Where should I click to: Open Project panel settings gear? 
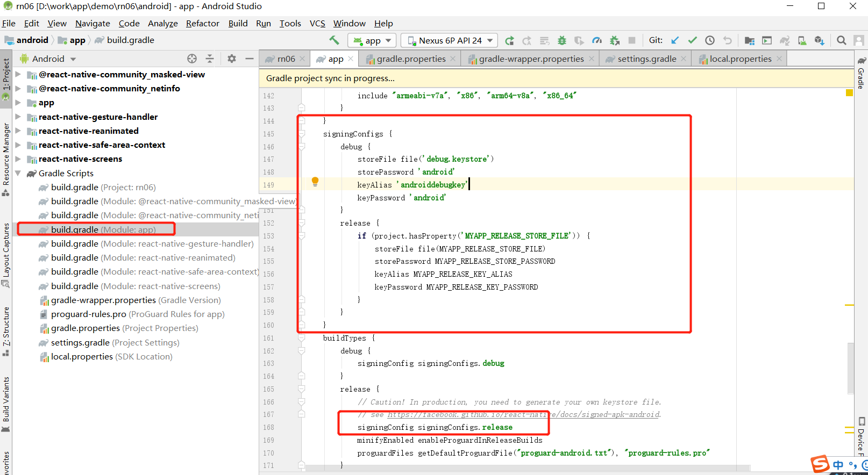[232, 59]
